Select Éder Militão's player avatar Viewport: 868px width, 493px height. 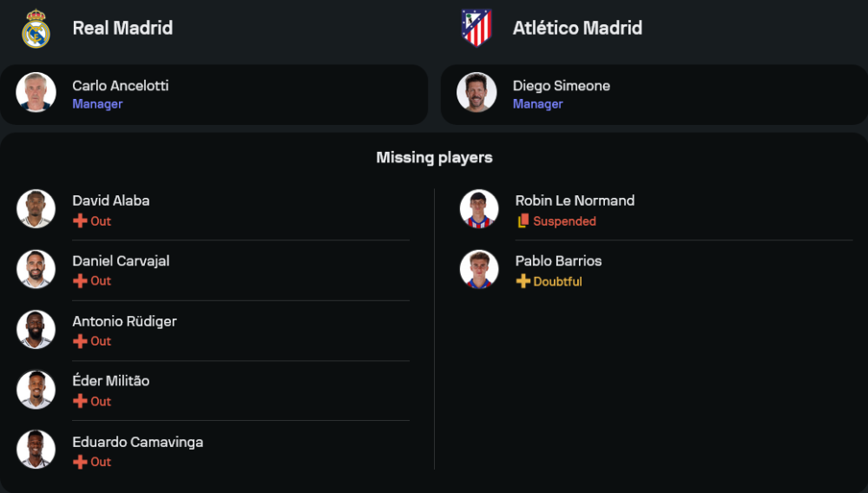coord(36,390)
